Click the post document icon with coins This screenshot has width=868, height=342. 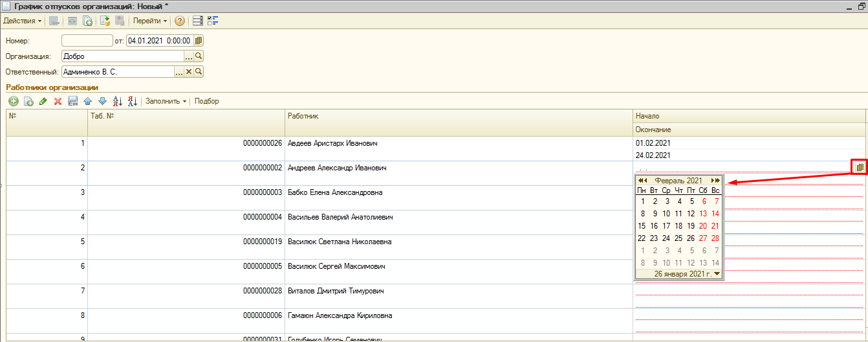(105, 21)
